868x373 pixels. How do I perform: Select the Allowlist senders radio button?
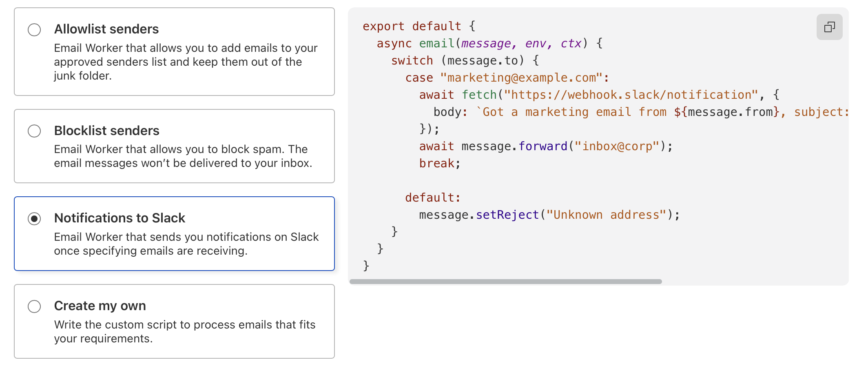tap(34, 30)
